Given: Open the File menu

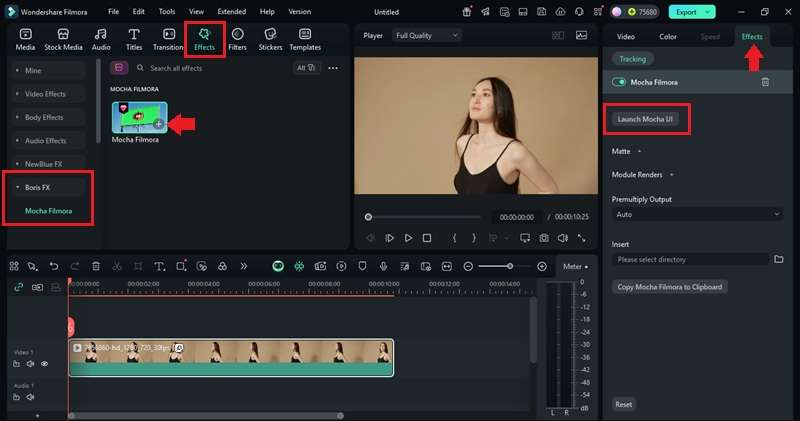Looking at the screenshot, I should 113,11.
